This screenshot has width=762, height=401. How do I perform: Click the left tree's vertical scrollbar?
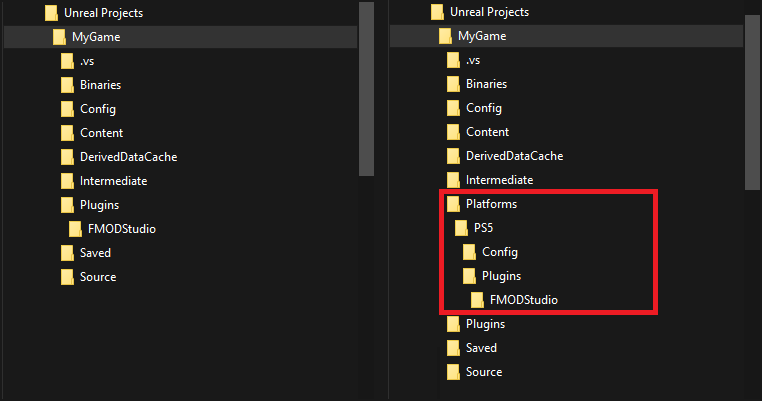pyautogui.click(x=366, y=90)
